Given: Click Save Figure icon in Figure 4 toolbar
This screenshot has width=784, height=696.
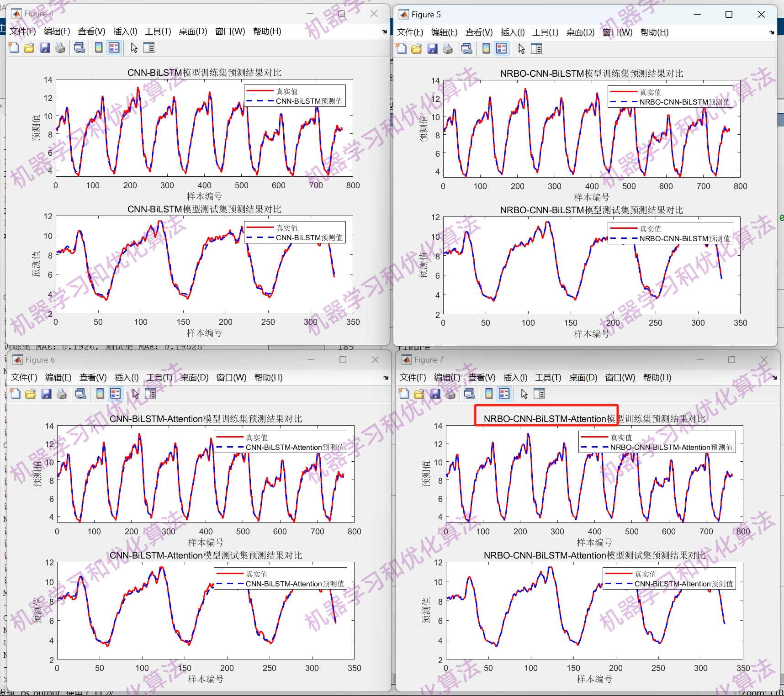Looking at the screenshot, I should pos(45,47).
